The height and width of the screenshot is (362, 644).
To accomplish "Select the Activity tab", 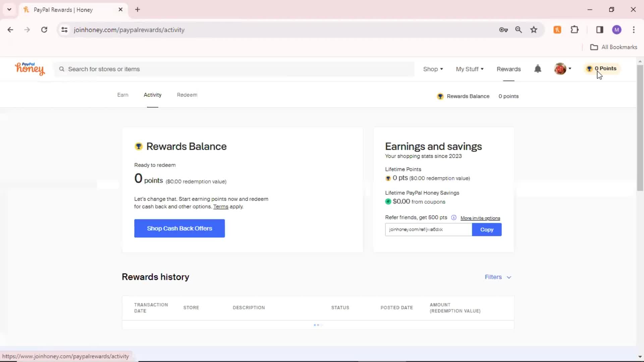I will [153, 95].
